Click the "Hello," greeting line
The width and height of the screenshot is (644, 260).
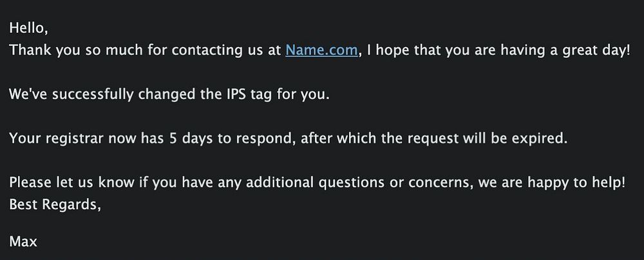click(x=28, y=29)
